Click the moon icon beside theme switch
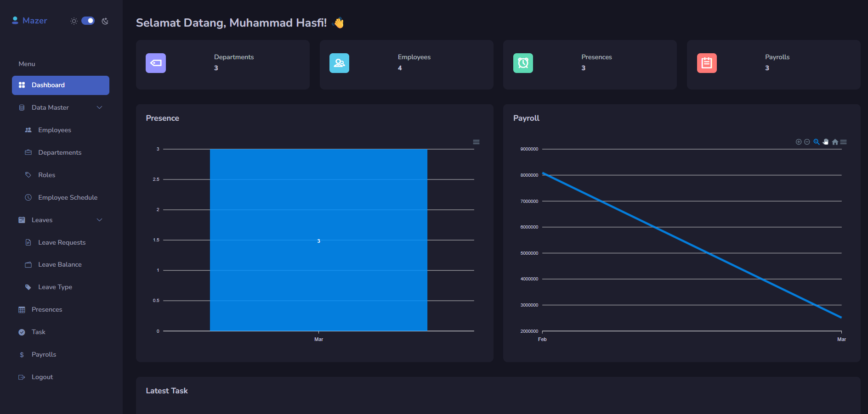868x414 pixels. [x=105, y=21]
